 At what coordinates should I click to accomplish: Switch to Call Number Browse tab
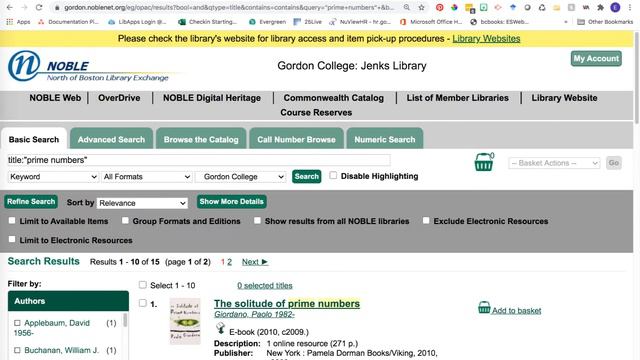(x=296, y=139)
